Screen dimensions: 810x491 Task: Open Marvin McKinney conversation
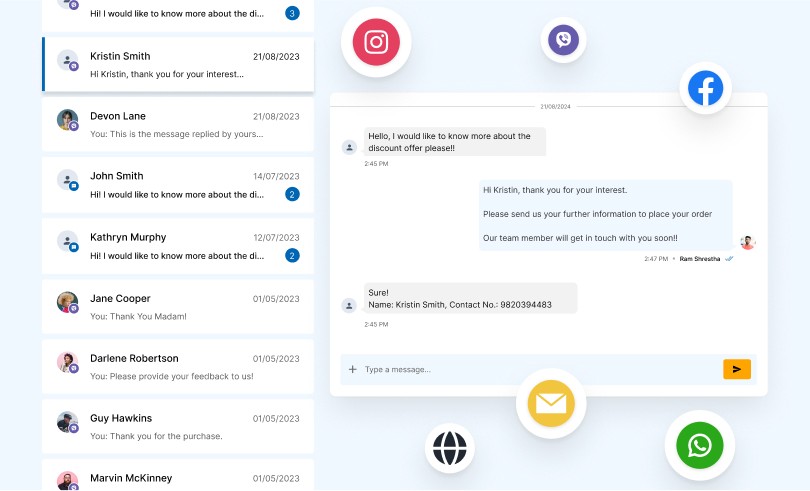pyautogui.click(x=178, y=475)
